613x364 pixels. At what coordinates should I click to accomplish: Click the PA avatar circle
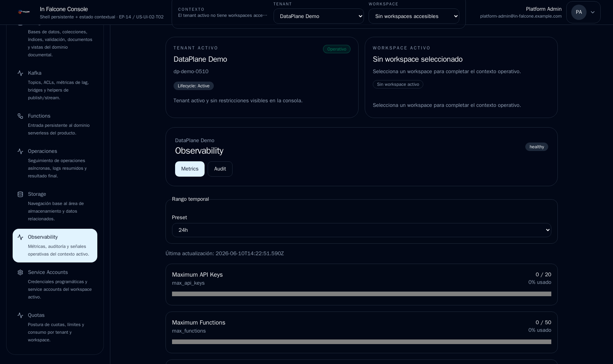tap(579, 12)
